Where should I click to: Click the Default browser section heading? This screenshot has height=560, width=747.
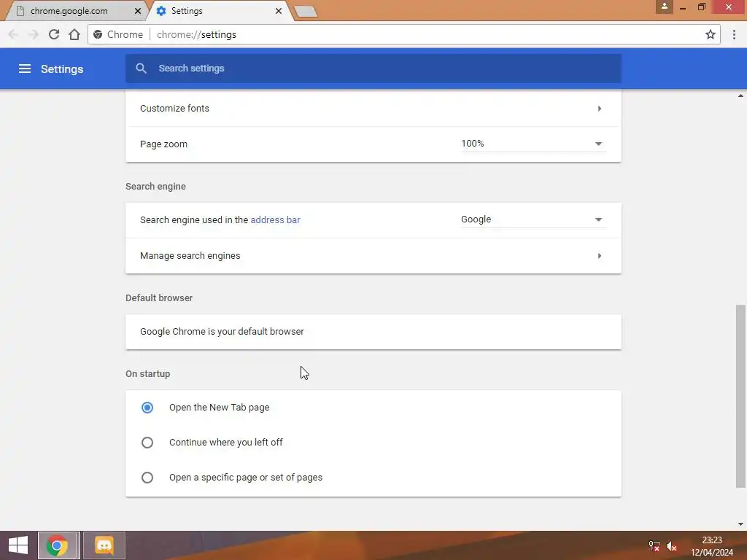tap(159, 298)
